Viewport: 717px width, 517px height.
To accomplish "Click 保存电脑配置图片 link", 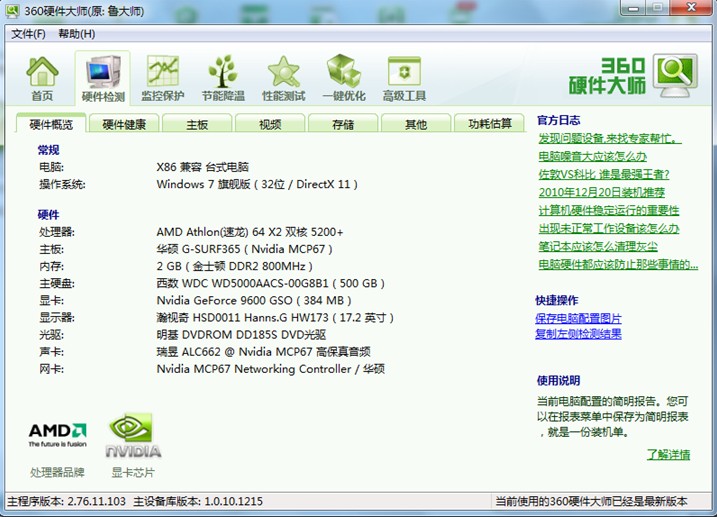I will (x=578, y=318).
